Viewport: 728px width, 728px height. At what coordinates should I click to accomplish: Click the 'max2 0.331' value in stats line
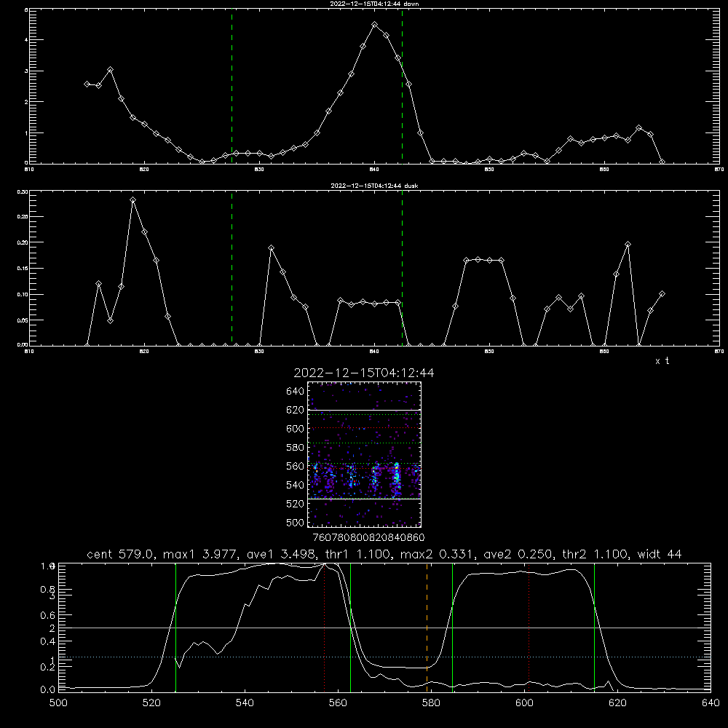438,554
